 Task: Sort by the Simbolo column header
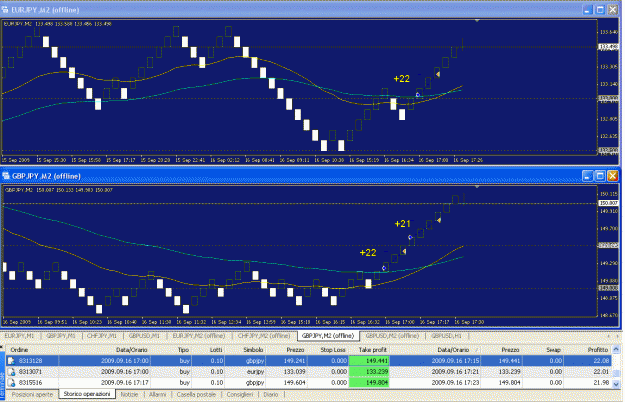click(x=253, y=350)
